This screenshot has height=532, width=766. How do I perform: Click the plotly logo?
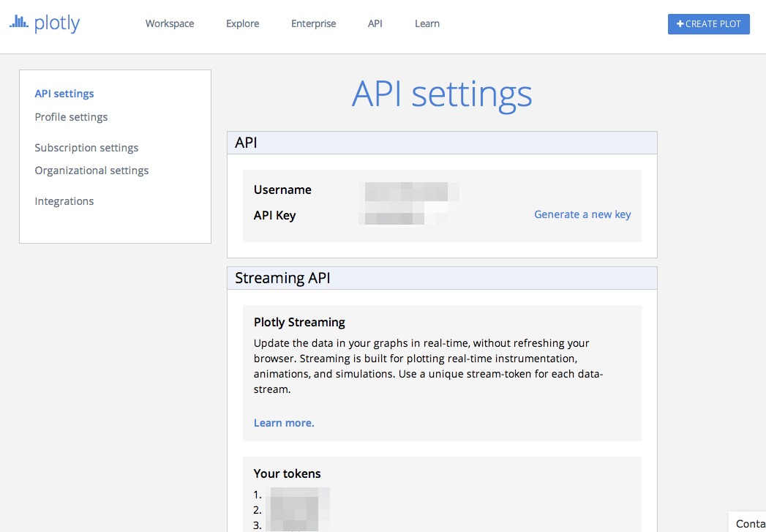tap(45, 23)
